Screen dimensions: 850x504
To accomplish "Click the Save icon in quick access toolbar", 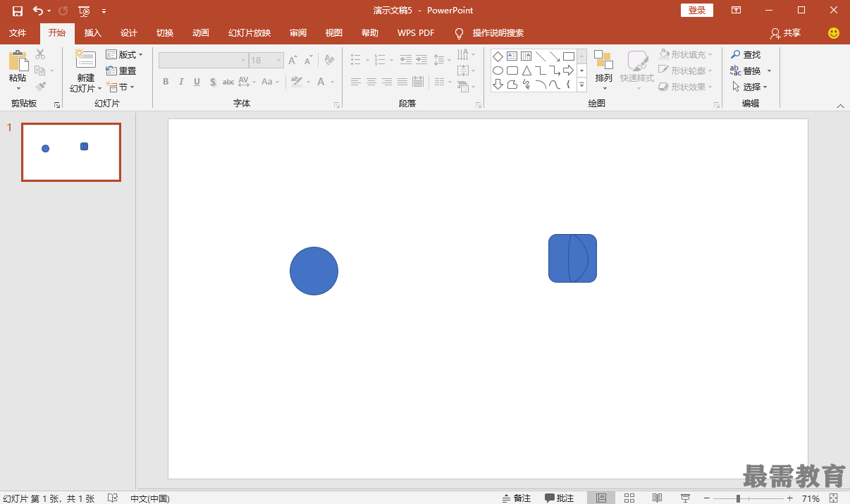I will point(18,11).
